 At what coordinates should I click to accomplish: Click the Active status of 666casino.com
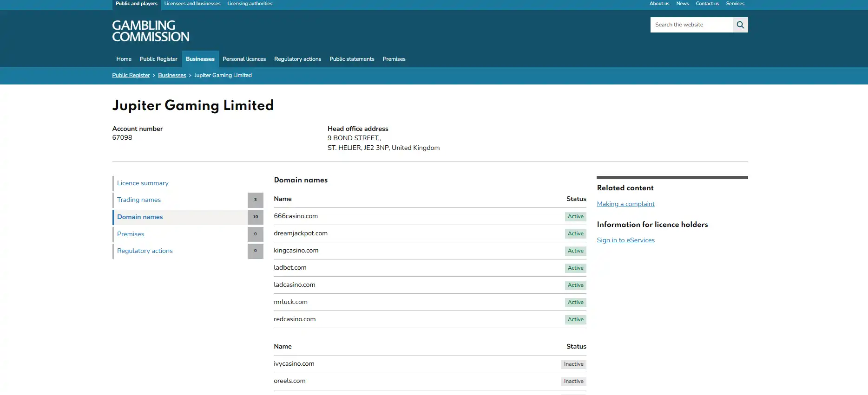576,217
